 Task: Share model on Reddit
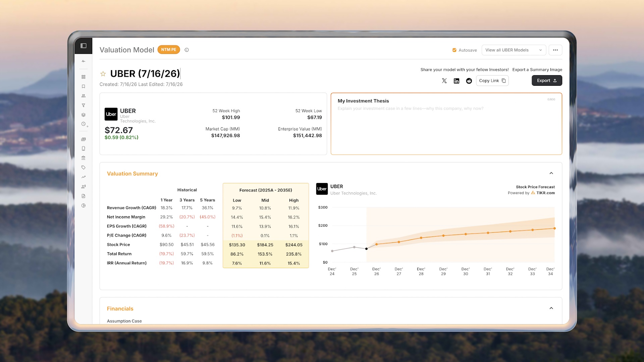coord(469,81)
